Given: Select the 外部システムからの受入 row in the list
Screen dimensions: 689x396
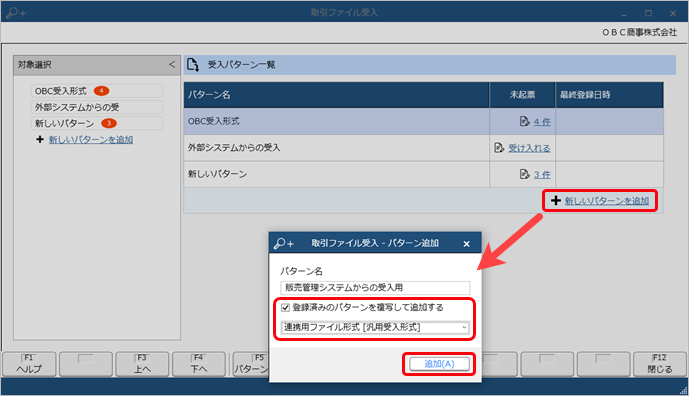Looking at the screenshot, I should (x=424, y=148).
